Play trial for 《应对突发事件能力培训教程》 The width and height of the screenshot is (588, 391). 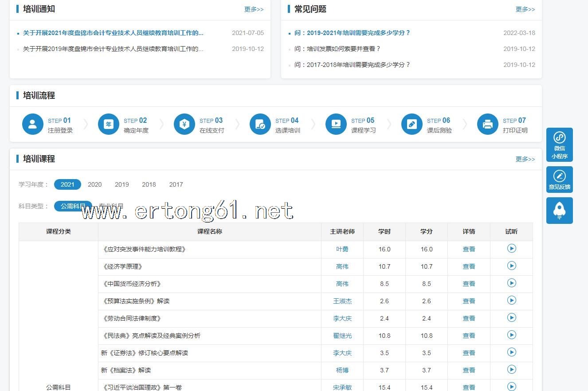pos(511,249)
